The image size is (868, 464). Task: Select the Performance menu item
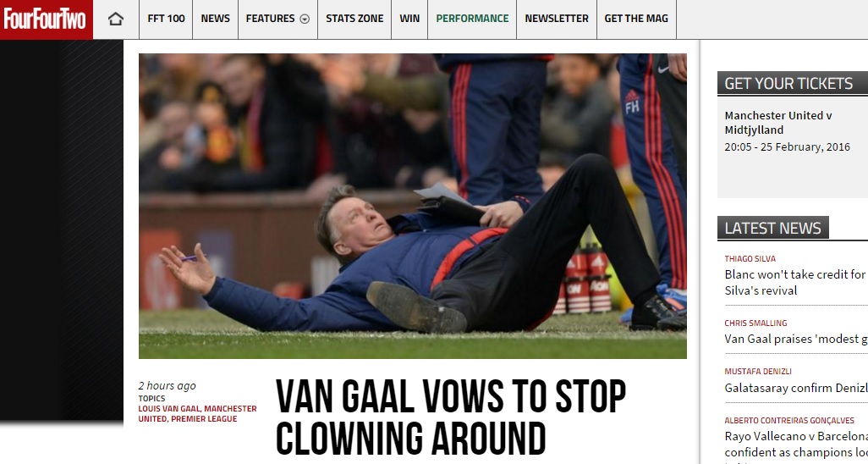[x=472, y=19]
